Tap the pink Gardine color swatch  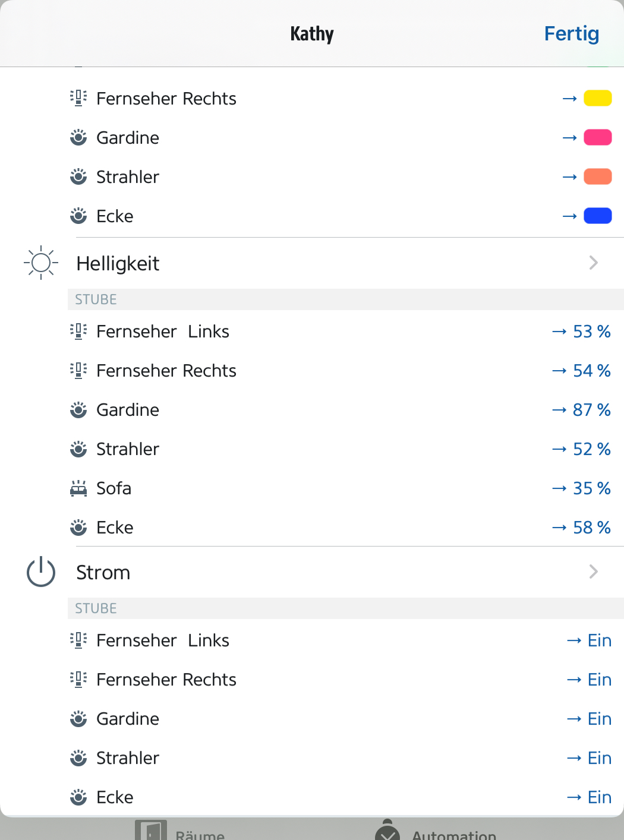pos(597,137)
